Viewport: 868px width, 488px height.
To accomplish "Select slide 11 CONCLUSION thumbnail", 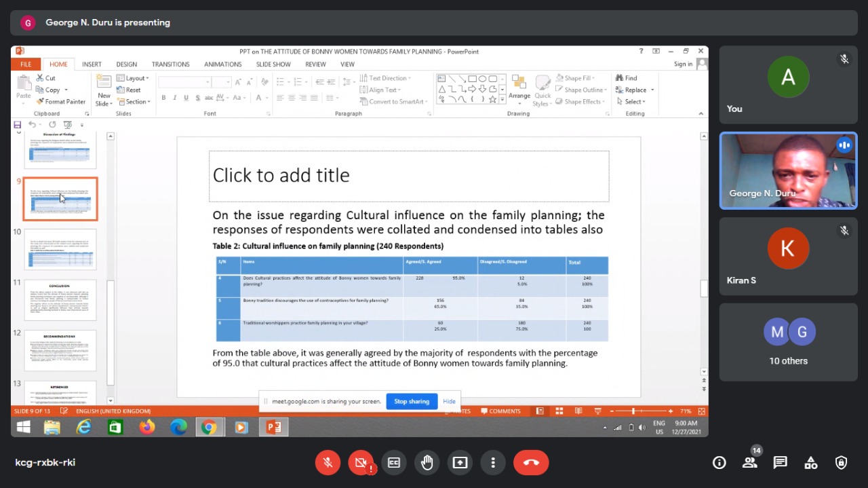I will [x=60, y=300].
